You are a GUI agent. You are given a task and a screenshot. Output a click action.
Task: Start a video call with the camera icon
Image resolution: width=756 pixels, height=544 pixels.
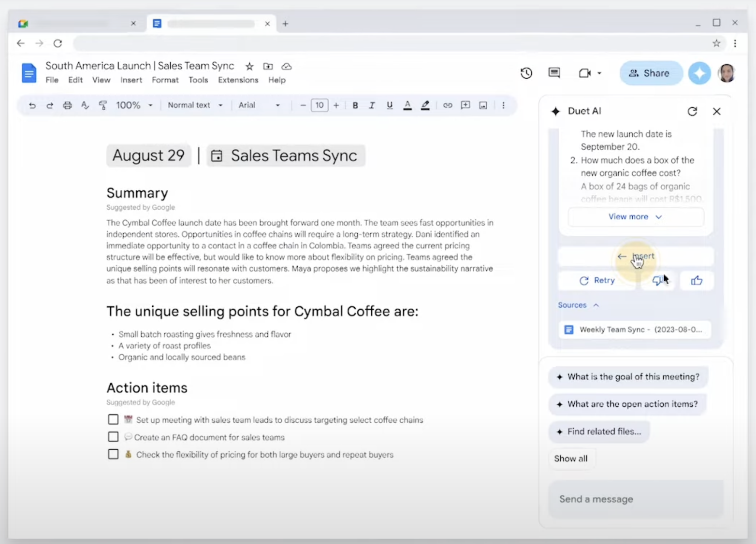click(x=584, y=73)
